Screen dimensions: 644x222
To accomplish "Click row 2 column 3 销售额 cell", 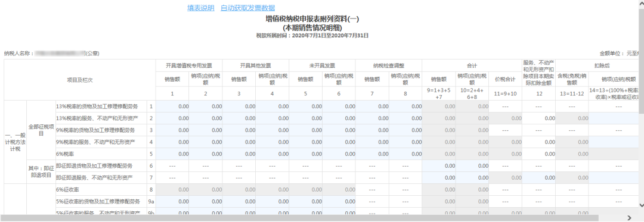I will pos(239,118).
